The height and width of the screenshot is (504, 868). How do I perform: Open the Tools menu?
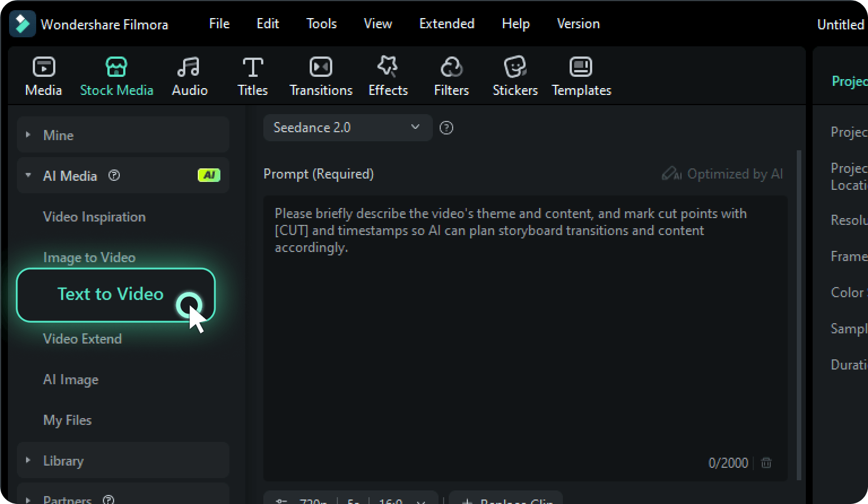pyautogui.click(x=321, y=24)
